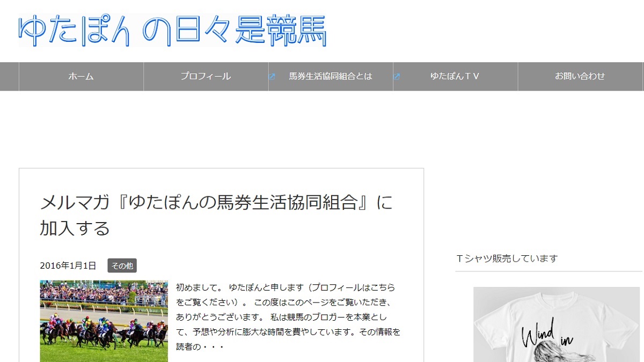
Task: Select the その他 category tag
Action: pyautogui.click(x=122, y=265)
